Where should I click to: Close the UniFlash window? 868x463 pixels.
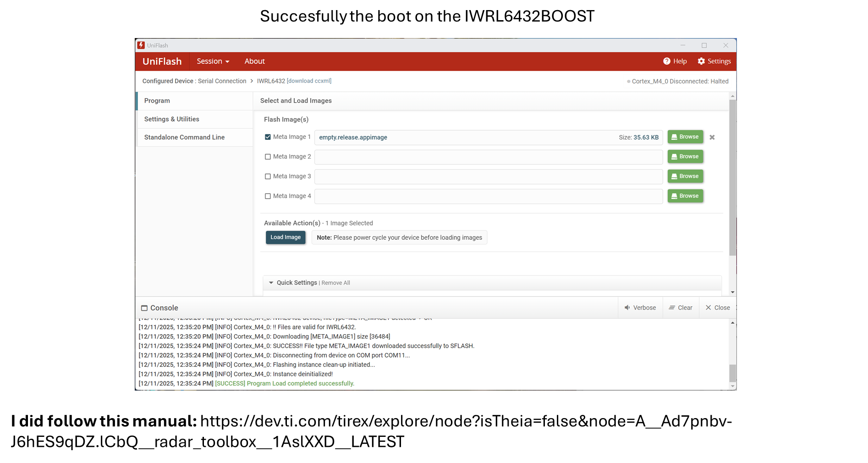[726, 45]
